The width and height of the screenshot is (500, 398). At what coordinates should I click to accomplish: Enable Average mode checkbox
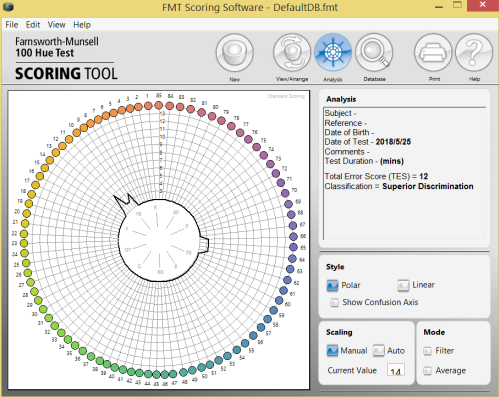[x=427, y=371]
